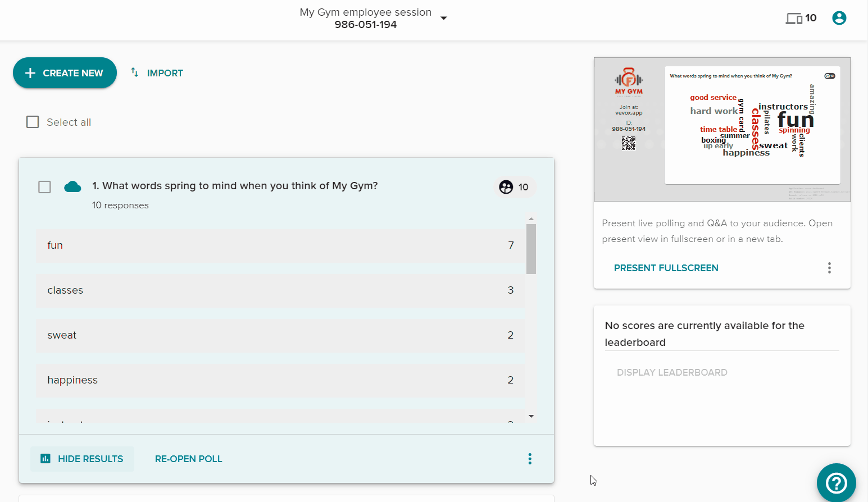The image size is (868, 502).
Task: Click the IMPORT button
Action: click(x=157, y=73)
